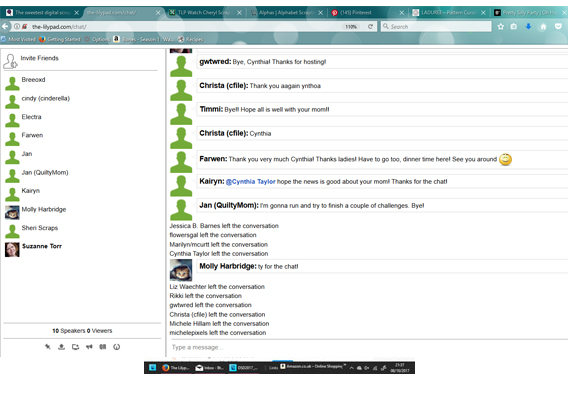Select Sheri Scraps in the user list
Screen dimensions: 568x393
tap(40, 228)
